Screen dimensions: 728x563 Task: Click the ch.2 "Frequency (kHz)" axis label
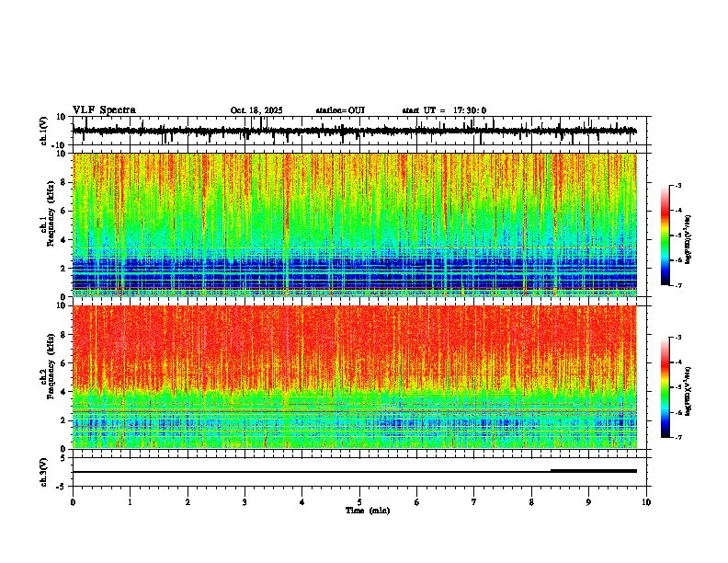(x=51, y=366)
